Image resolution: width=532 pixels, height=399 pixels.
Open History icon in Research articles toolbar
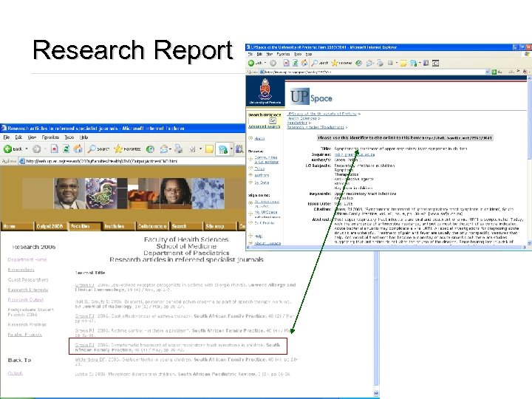pos(150,149)
